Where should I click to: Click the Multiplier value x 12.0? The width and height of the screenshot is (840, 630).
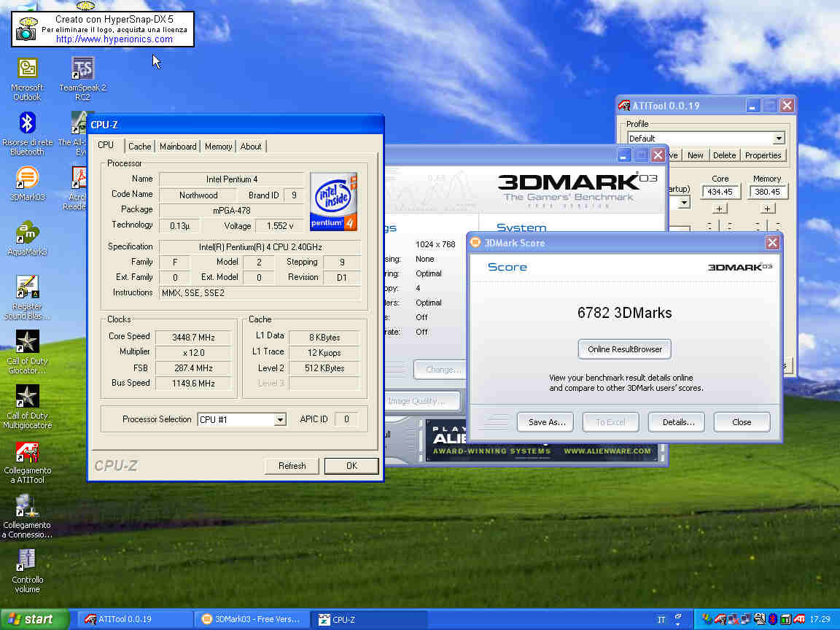[x=193, y=353]
